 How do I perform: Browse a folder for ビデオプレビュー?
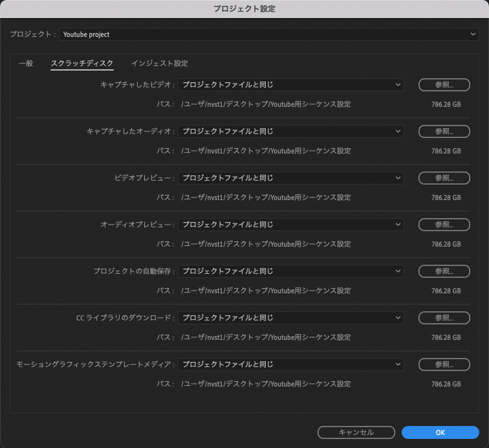[444, 178]
